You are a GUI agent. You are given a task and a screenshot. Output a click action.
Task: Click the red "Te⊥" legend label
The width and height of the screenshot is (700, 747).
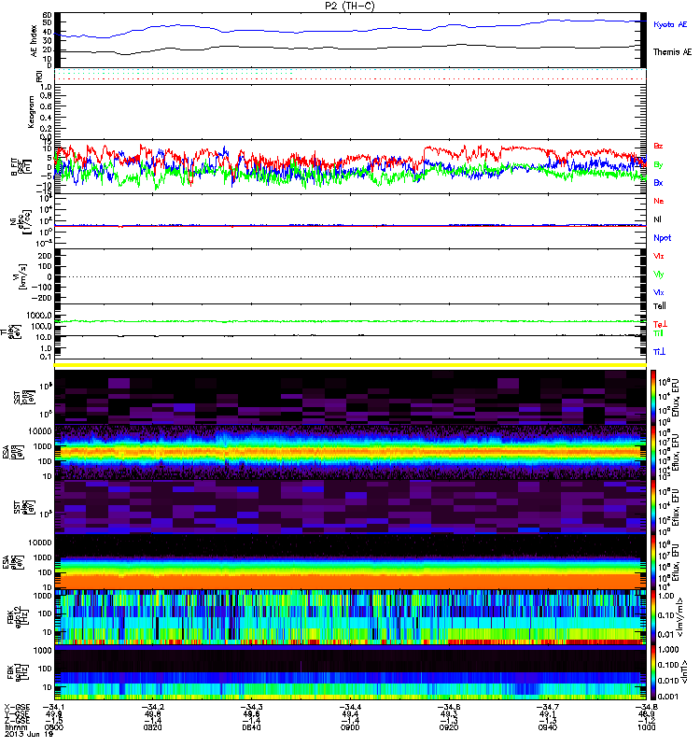click(x=660, y=324)
